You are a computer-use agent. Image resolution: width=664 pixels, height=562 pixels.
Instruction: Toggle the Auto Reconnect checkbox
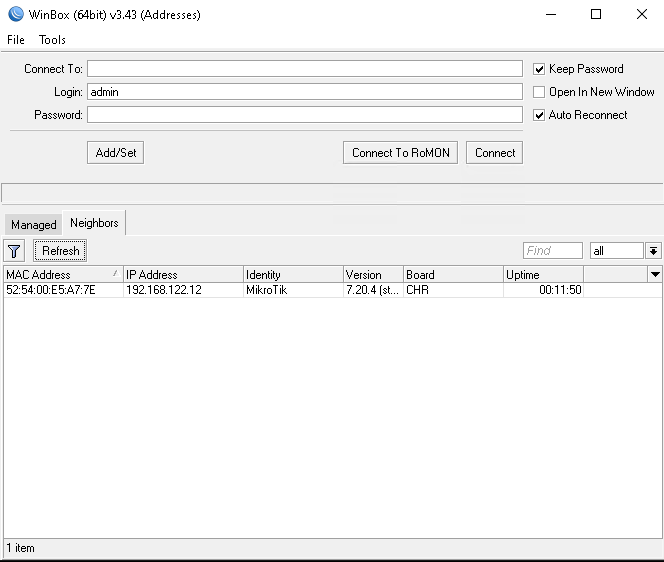[x=539, y=115]
